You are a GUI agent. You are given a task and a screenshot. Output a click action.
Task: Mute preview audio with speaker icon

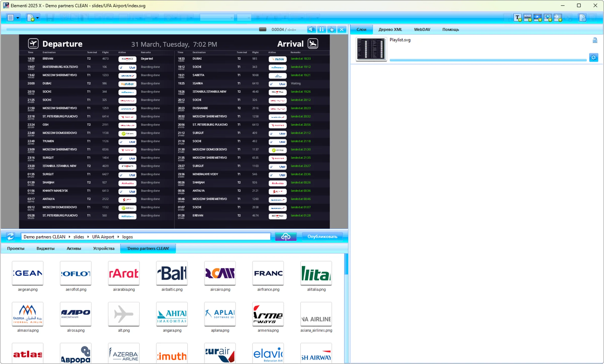(x=312, y=29)
